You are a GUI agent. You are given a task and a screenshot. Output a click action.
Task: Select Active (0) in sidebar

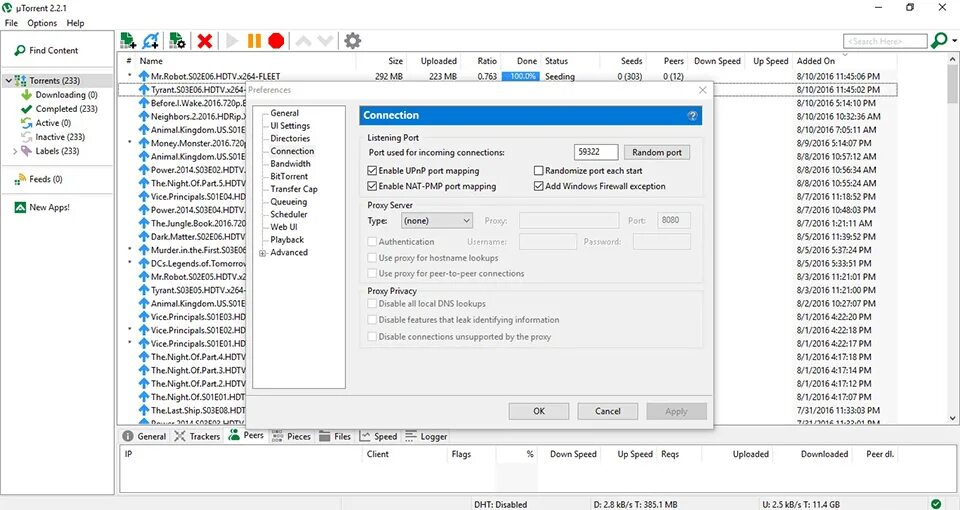click(46, 123)
